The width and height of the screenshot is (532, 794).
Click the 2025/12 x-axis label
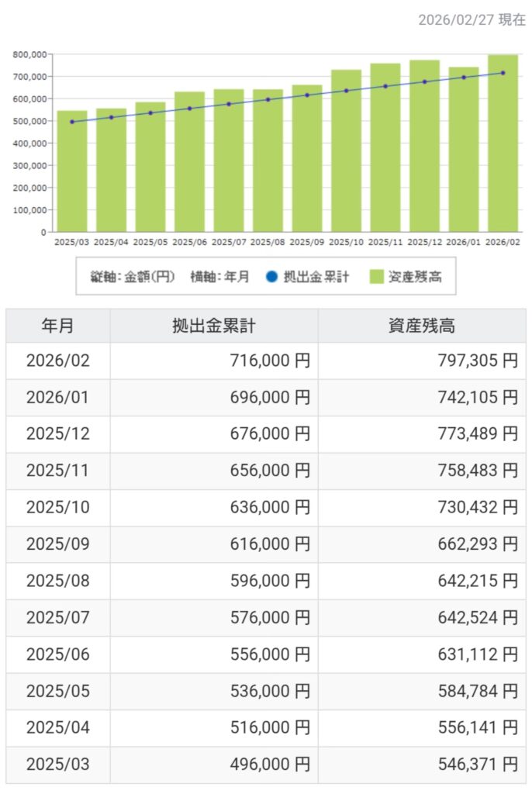(x=424, y=242)
